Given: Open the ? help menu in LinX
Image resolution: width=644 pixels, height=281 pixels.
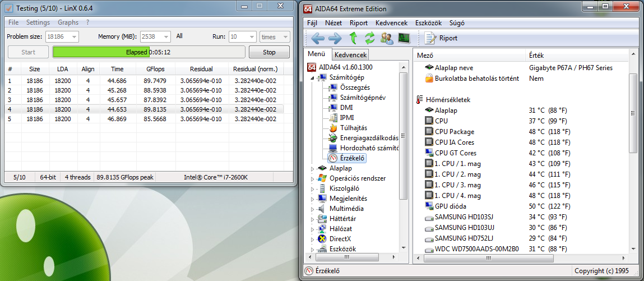Looking at the screenshot, I should pos(88,22).
